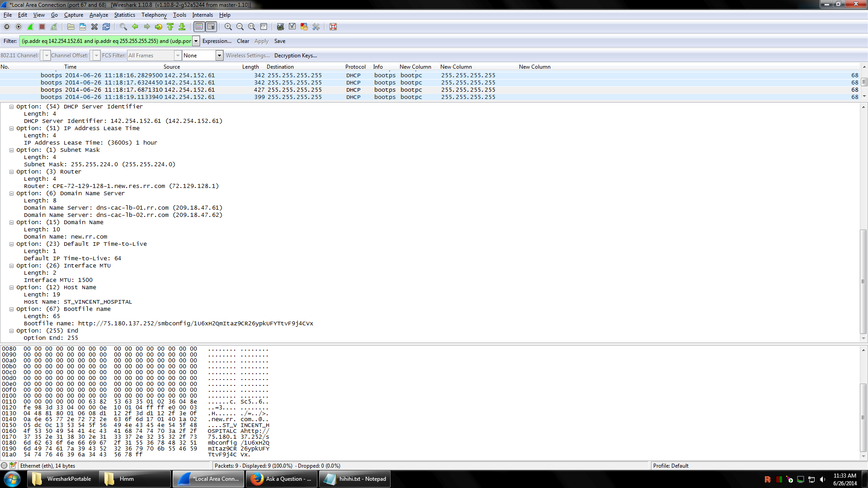The image size is (868, 488).
Task: Click the Expression... button
Action: point(217,41)
